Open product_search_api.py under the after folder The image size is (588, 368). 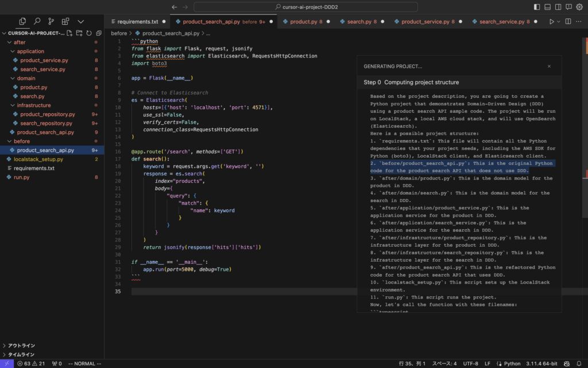[x=52, y=132]
